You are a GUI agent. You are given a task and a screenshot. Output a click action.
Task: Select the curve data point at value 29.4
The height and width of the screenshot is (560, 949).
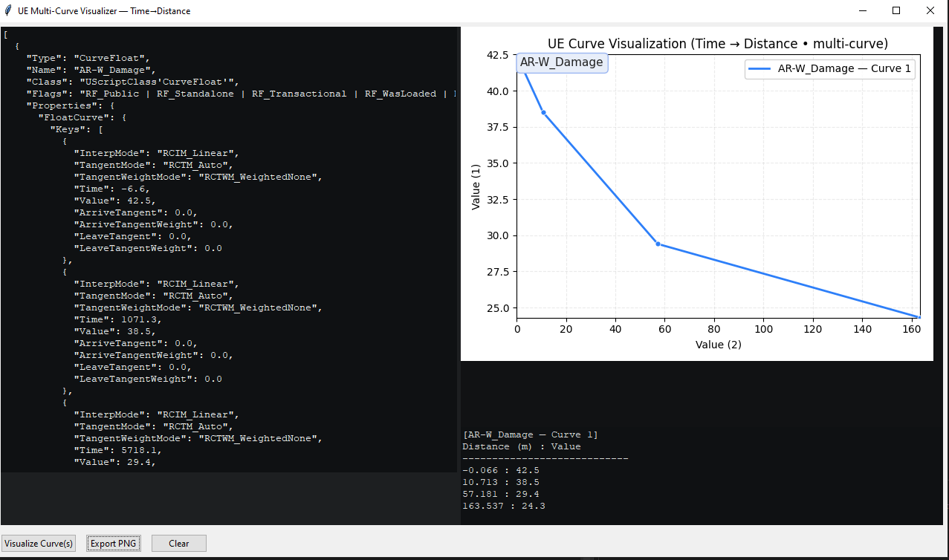pos(658,244)
